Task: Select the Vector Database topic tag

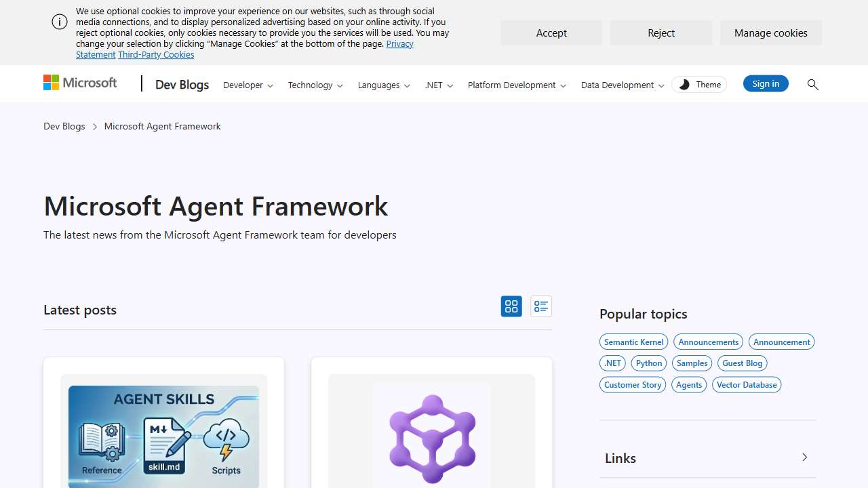Action: click(x=746, y=384)
